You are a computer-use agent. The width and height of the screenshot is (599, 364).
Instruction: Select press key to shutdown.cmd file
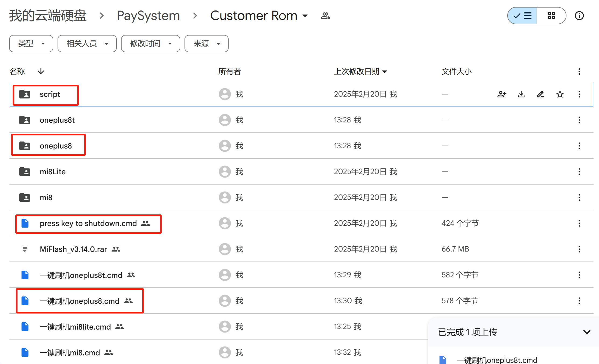(301, 223)
